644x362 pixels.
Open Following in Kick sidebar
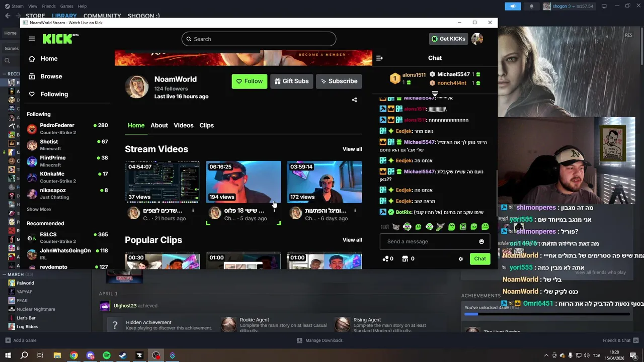[54, 94]
